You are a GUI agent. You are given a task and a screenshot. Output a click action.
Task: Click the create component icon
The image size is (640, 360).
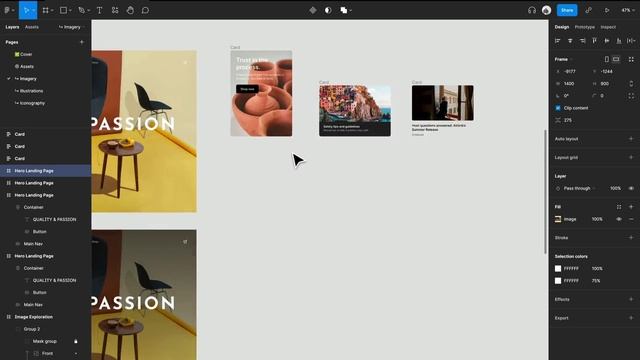(313, 10)
